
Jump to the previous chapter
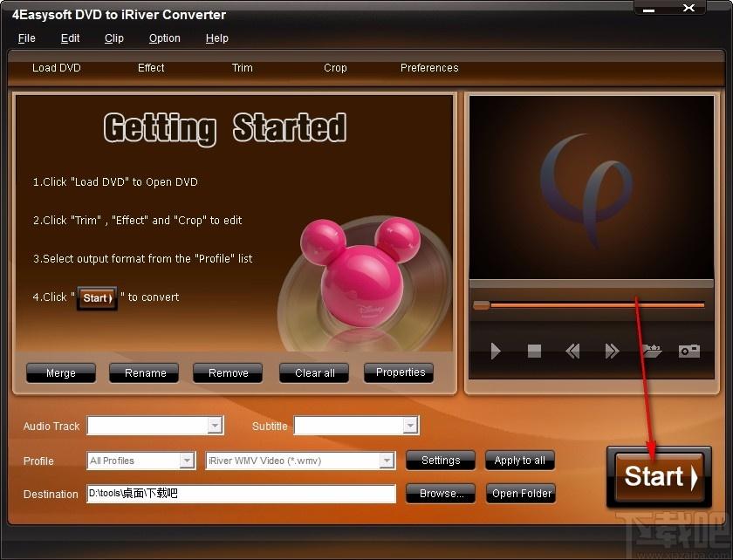click(572, 351)
